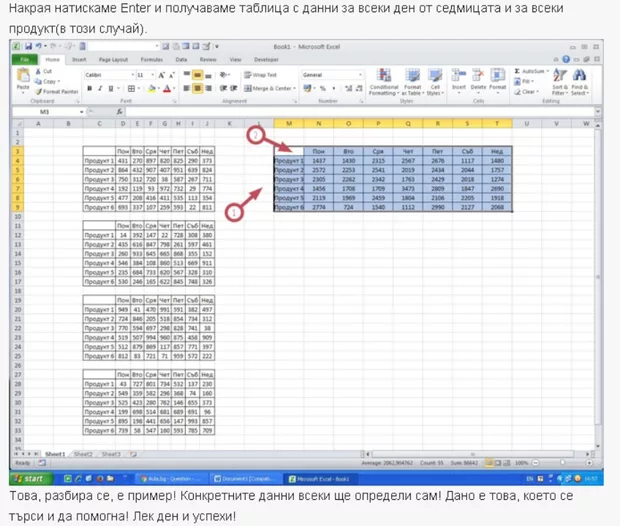620x526 pixels.
Task: Open the Conditional Formatting dropdown
Action: coord(384,82)
